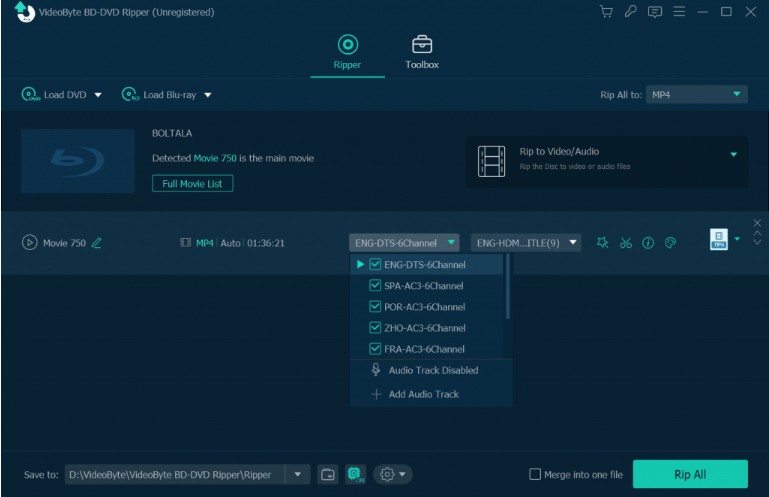Click the audio track list scrollbar
Screen dimensions: 769x497
pos(508,287)
